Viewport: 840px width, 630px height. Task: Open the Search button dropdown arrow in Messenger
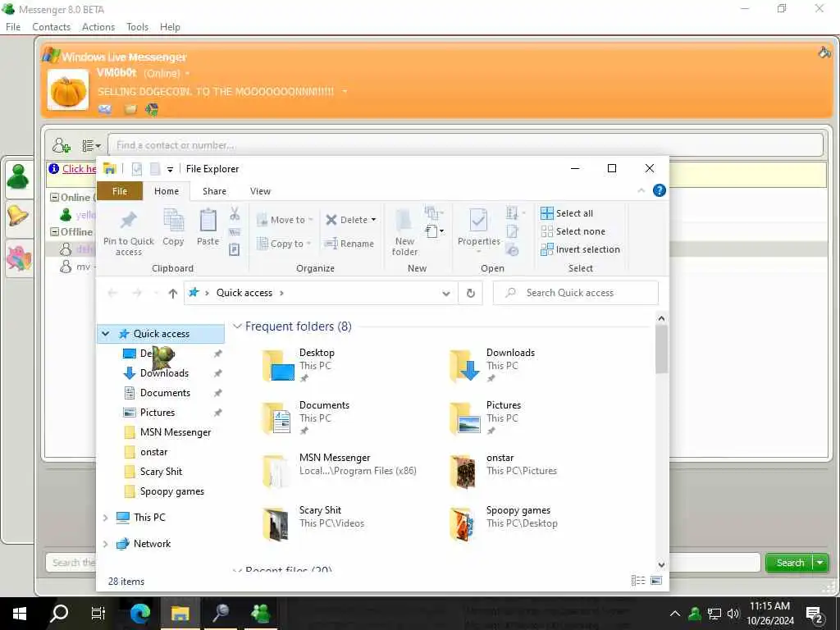[819, 563]
